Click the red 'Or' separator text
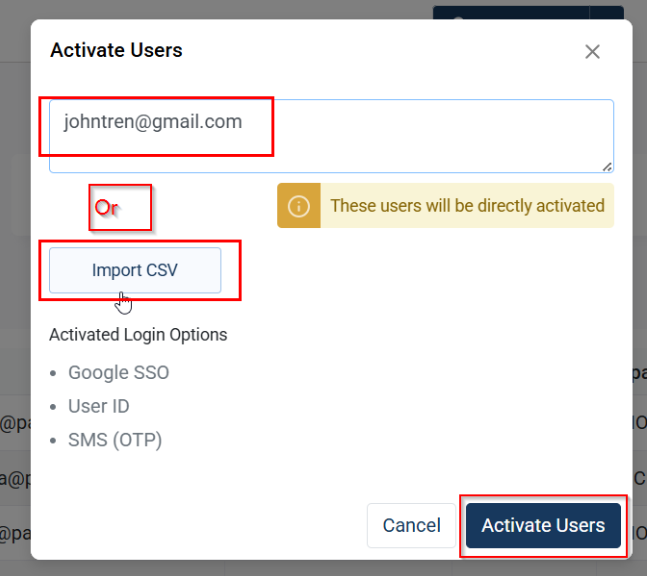Screen dimensions: 647x576 tap(106, 207)
